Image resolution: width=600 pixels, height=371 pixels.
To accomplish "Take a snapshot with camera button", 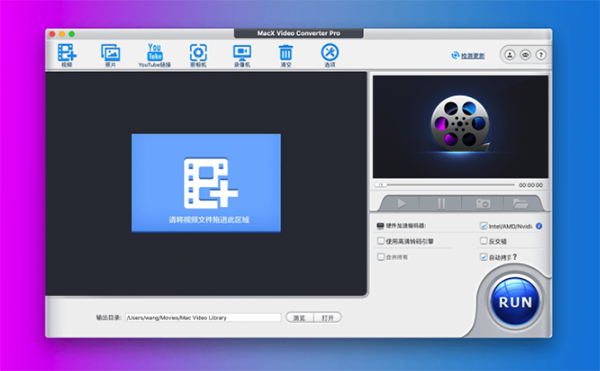I will (483, 203).
